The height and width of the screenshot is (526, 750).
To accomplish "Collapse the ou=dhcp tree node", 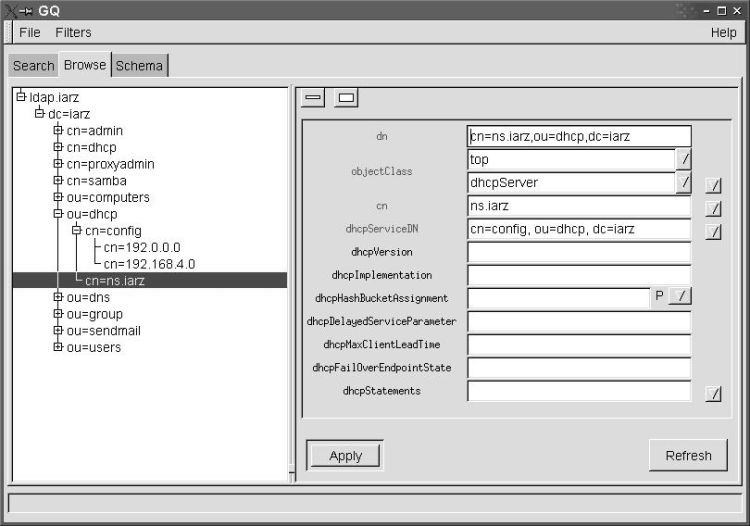I will [x=58, y=214].
